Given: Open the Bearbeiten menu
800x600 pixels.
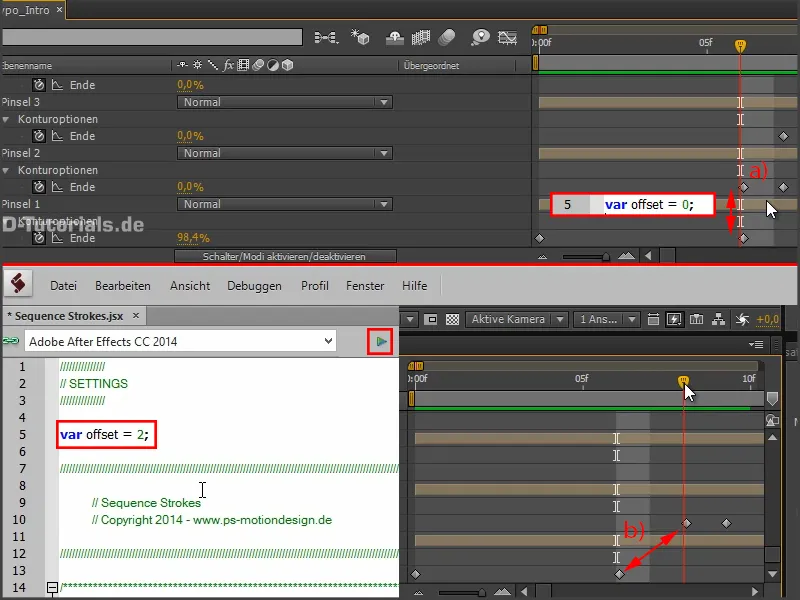Looking at the screenshot, I should pyautogui.click(x=122, y=286).
